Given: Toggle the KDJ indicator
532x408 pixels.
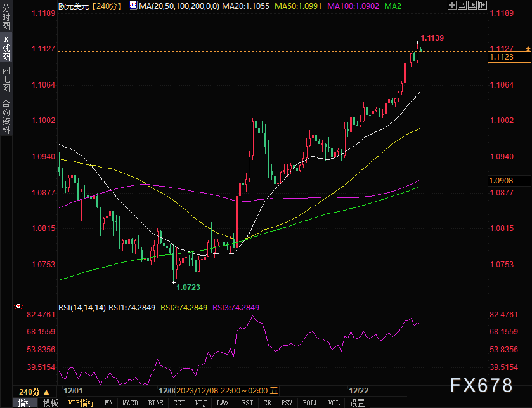Looking at the screenshot, I should (x=200, y=403).
